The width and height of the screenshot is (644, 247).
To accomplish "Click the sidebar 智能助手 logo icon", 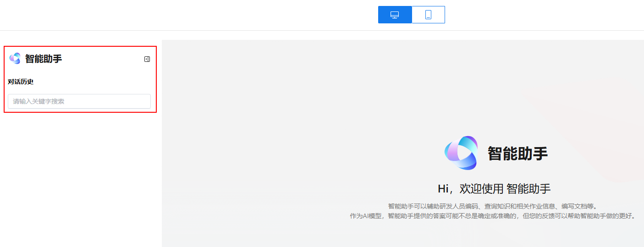I will pyautogui.click(x=15, y=58).
